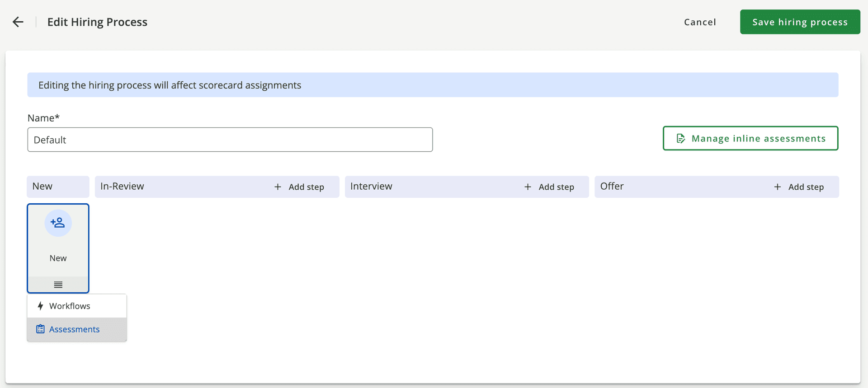Select the Offer stage header

[612, 187]
